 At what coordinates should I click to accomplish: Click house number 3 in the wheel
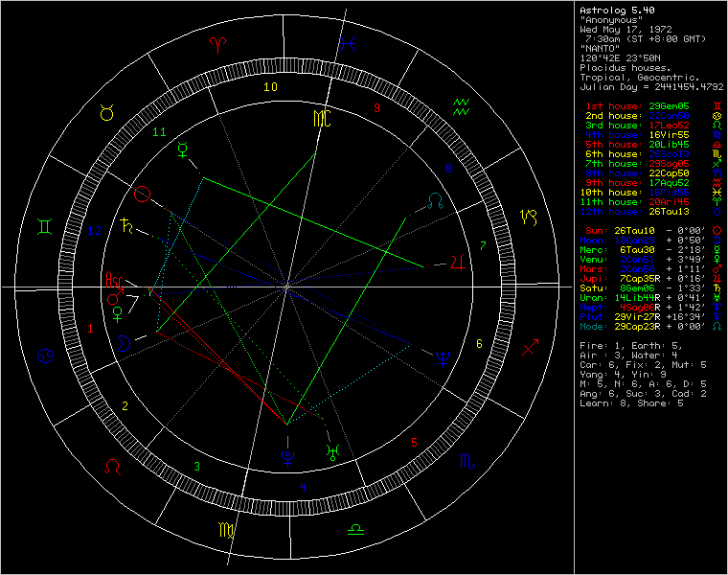(197, 467)
